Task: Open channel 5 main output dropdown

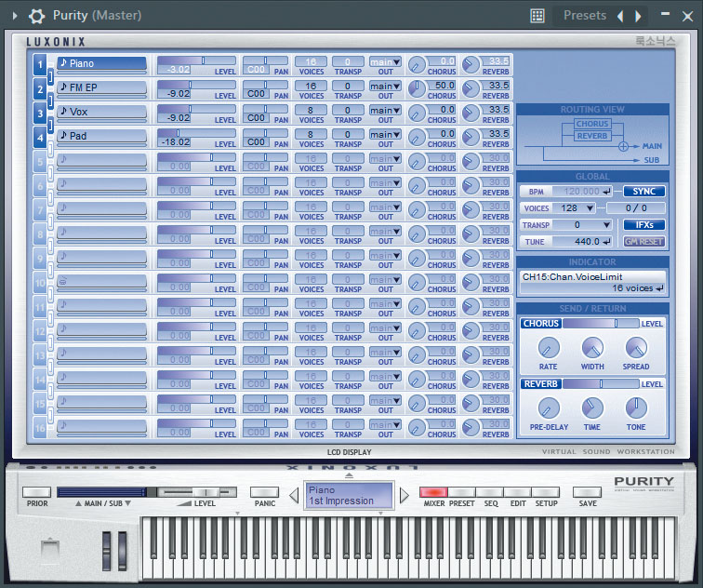Action: [x=385, y=158]
